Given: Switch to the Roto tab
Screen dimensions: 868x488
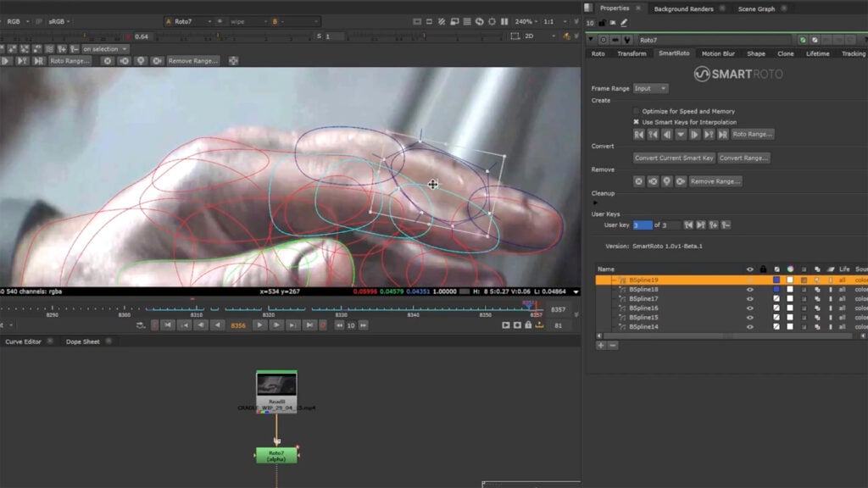Looking at the screenshot, I should 598,53.
